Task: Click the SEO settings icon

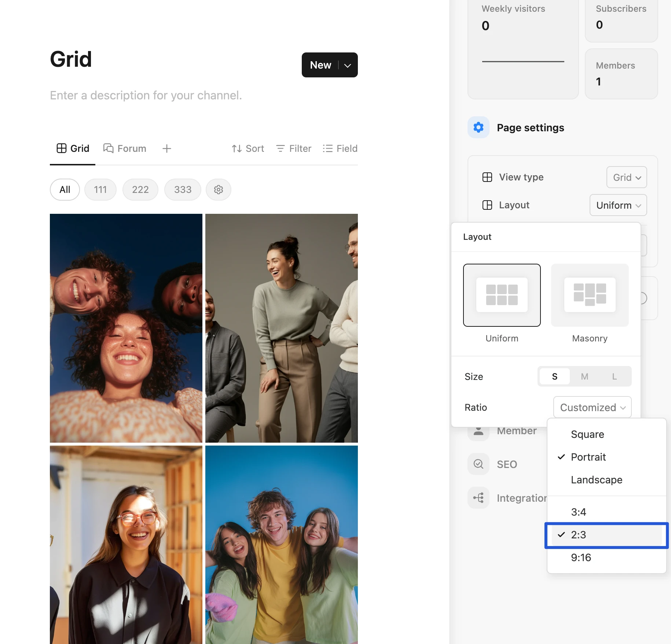Action: (x=478, y=464)
